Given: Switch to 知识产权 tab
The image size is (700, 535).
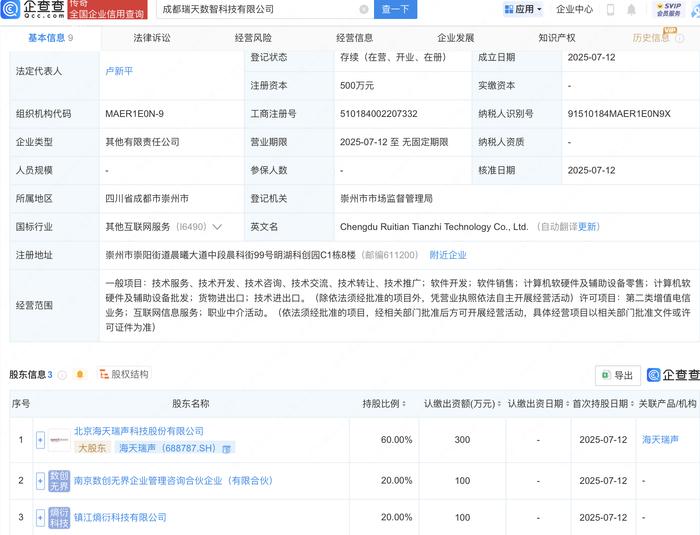Looking at the screenshot, I should click(x=557, y=38).
